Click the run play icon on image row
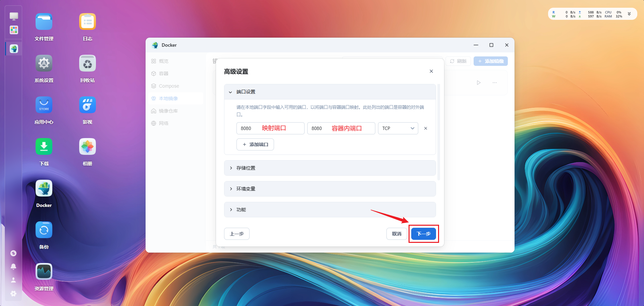Image resolution: width=644 pixels, height=306 pixels. (479, 83)
